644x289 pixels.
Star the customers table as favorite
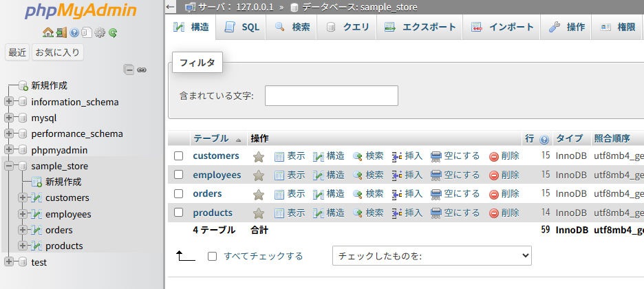(259, 156)
